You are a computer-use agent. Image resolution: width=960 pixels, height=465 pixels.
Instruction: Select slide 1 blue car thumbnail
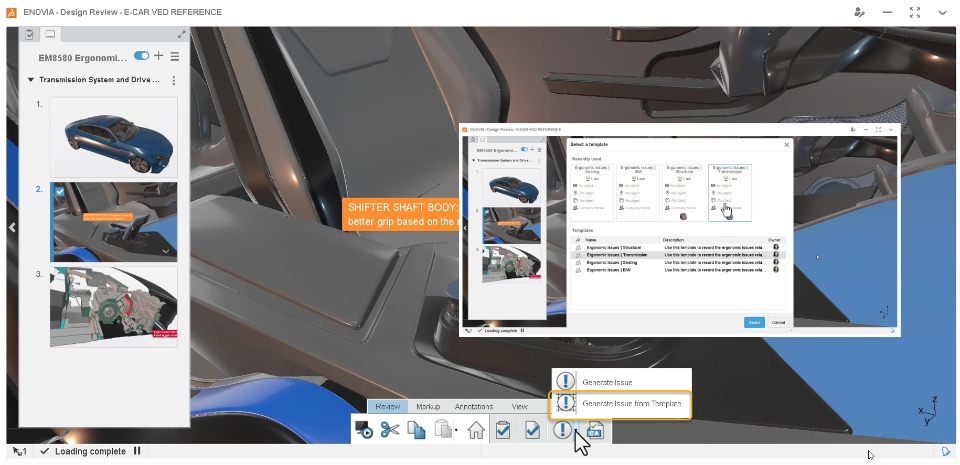coord(114,138)
